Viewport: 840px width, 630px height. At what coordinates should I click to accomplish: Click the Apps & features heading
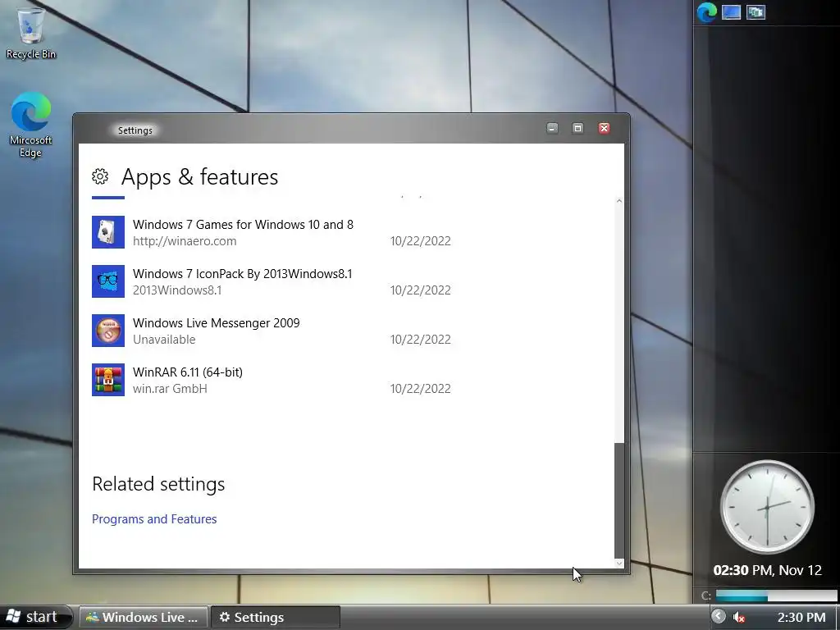click(200, 177)
